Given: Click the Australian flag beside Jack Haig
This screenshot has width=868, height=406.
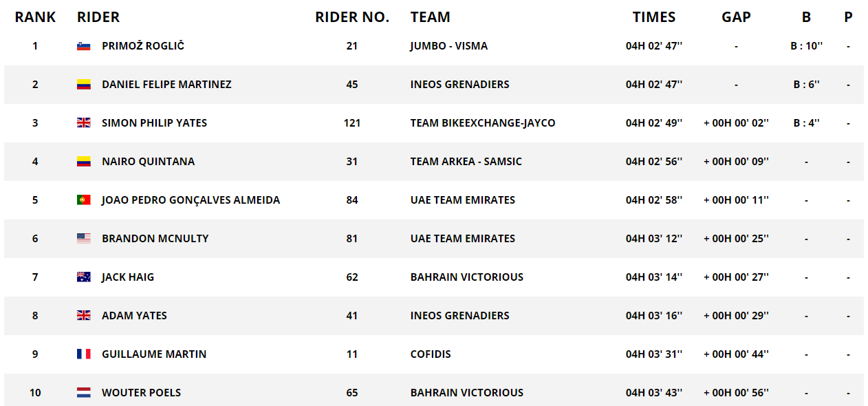Looking at the screenshot, I should [83, 277].
